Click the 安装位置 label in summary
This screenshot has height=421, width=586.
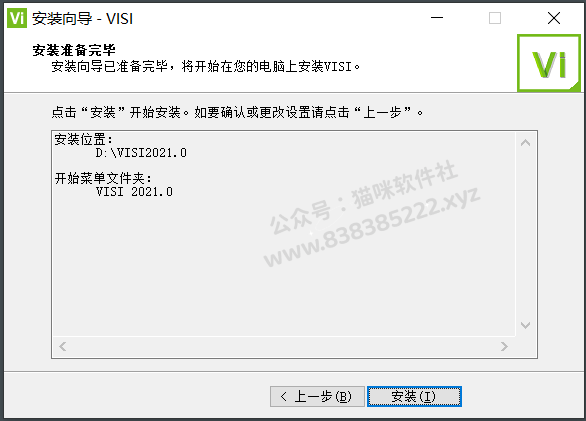tap(83, 139)
